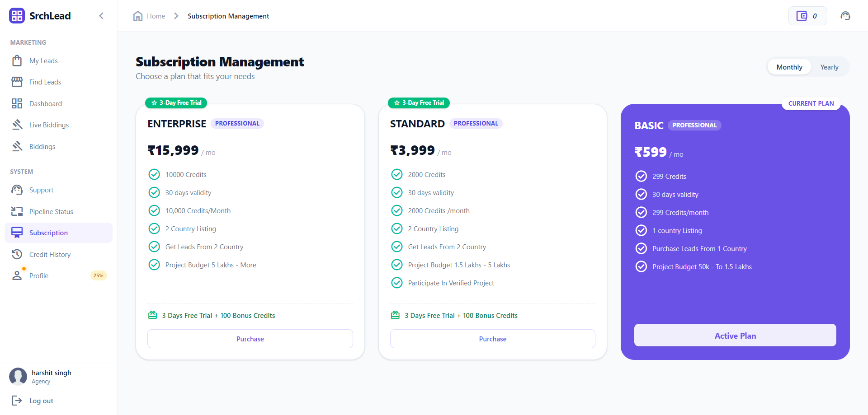Click 'Get Leads From 2 Country' in Enterprise

coord(204,247)
